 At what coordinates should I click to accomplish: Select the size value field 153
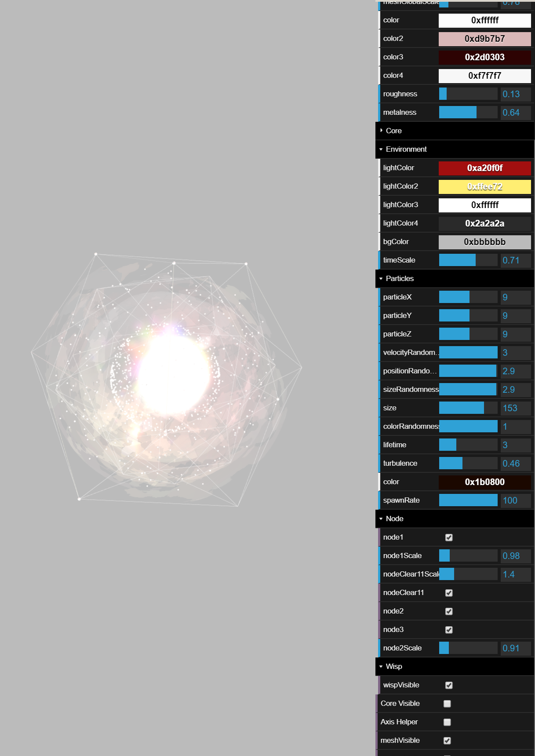[x=516, y=408]
